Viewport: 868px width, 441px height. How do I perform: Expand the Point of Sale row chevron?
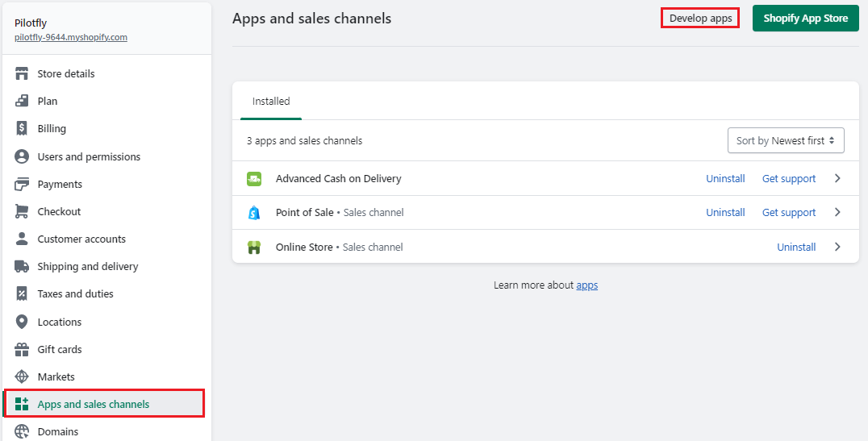pyautogui.click(x=837, y=213)
